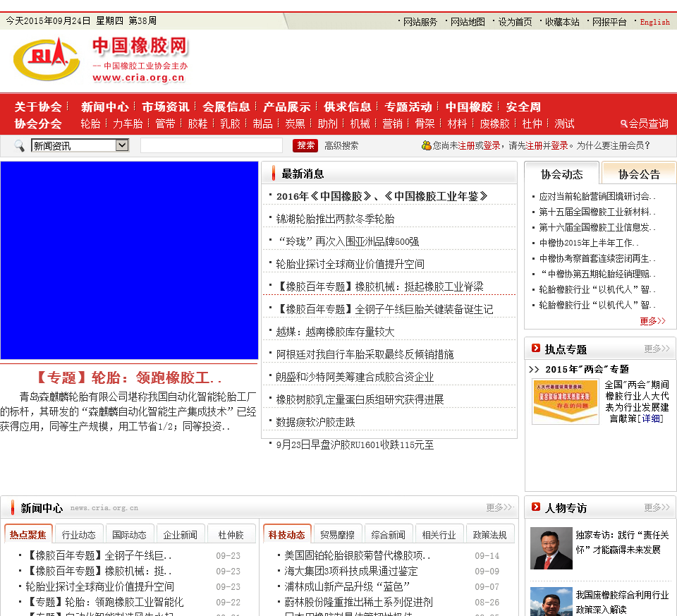Click the member icon before registration notice
Viewport: 677px width, 616px height.
pyautogui.click(x=426, y=145)
